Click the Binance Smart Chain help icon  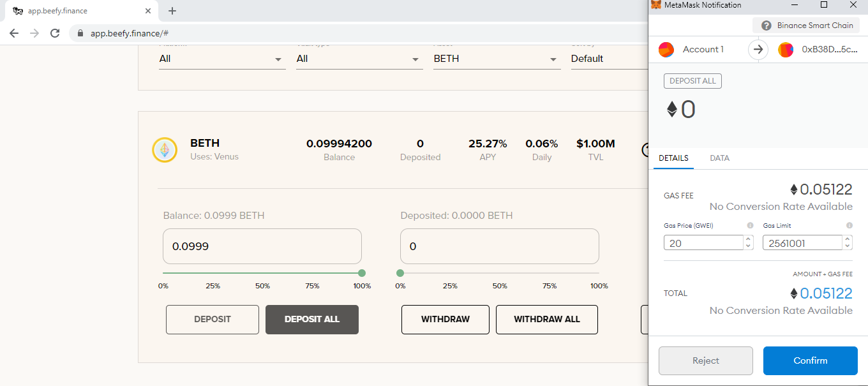tap(767, 26)
